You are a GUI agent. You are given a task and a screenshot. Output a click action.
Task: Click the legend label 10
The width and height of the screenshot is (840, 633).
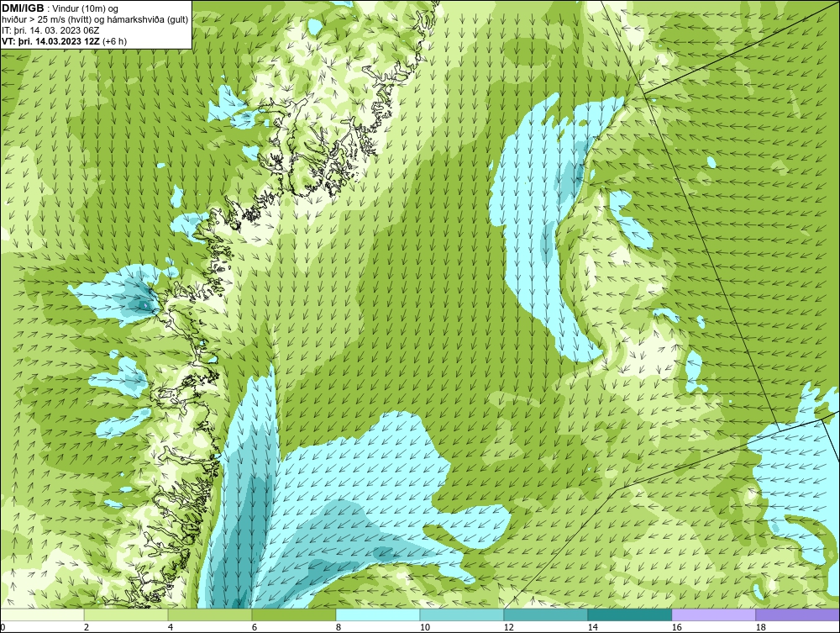(425, 627)
